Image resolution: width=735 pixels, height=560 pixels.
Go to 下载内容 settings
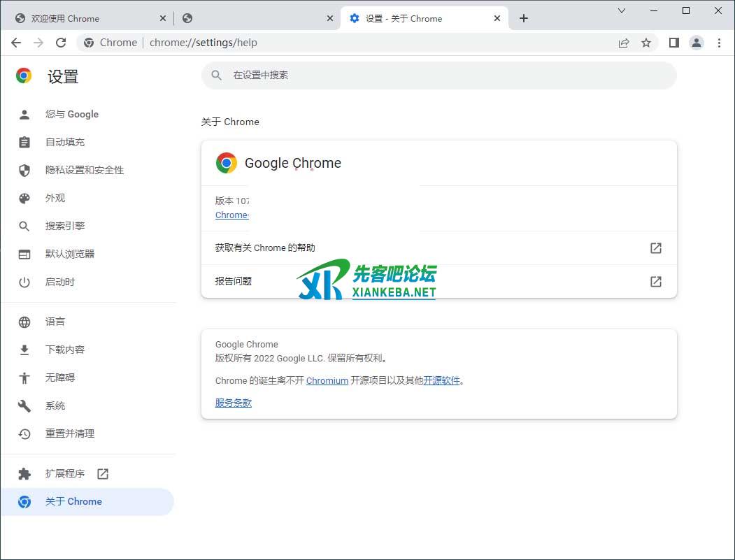coord(64,350)
